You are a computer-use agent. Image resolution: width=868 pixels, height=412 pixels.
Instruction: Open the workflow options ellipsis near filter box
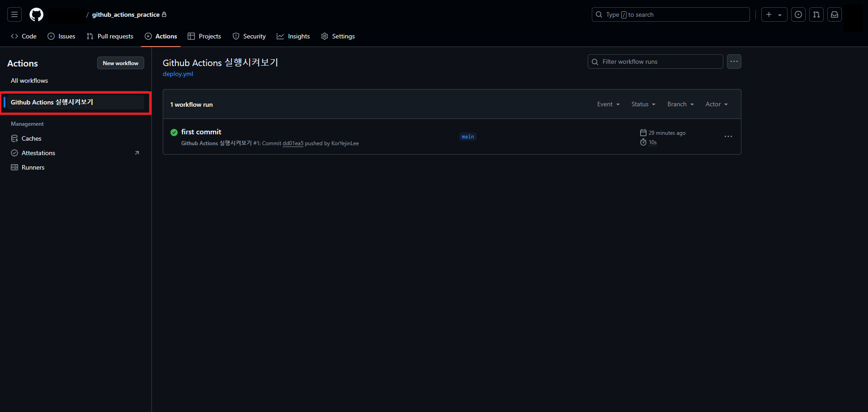(x=733, y=62)
